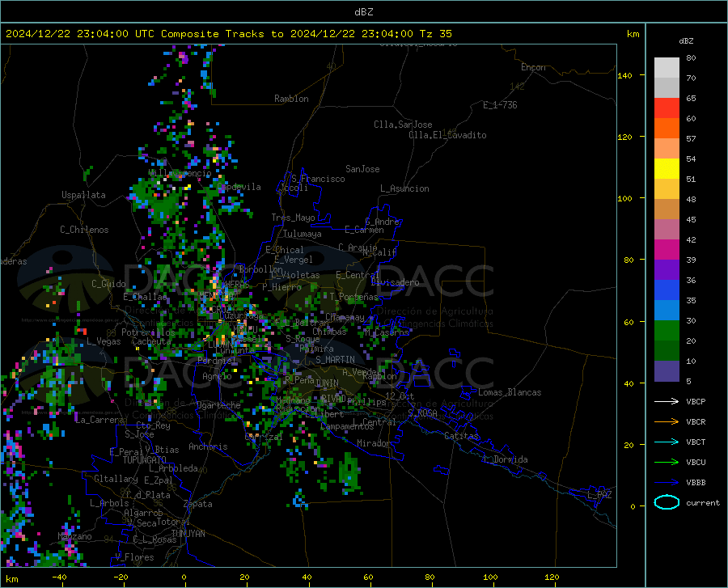This screenshot has width=728, height=588.
Task: Click the white VBCP arrow in legend
Action: pyautogui.click(x=667, y=401)
